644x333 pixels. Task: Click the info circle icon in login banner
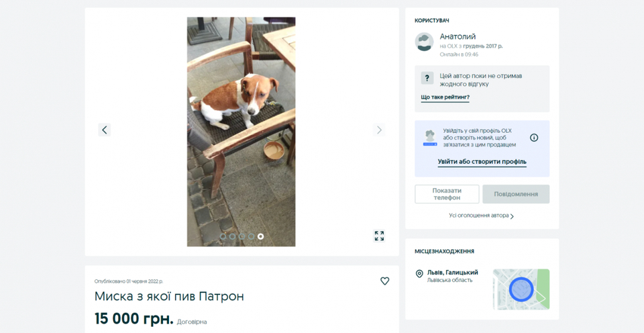point(534,138)
